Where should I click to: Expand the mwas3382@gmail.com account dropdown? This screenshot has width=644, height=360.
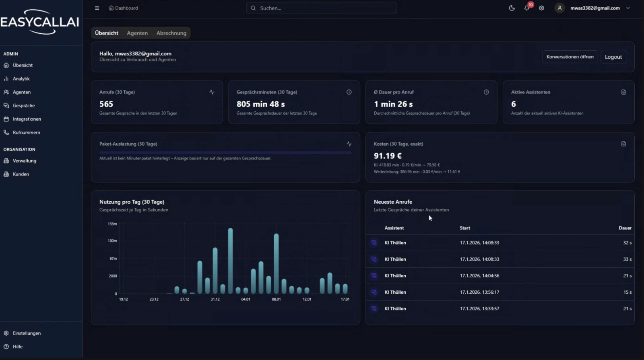click(628, 8)
